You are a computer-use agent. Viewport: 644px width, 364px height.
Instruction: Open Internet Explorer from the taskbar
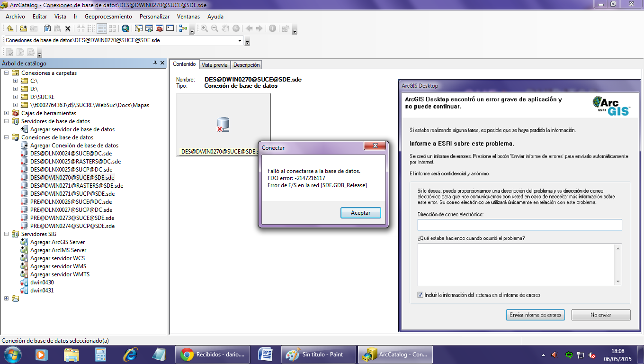tap(130, 354)
